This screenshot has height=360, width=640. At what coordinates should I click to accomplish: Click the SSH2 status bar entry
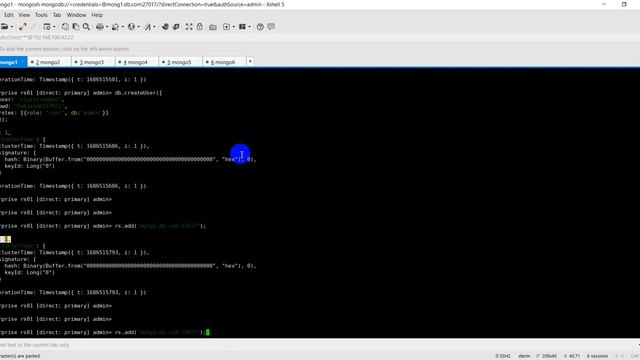pyautogui.click(x=503, y=356)
